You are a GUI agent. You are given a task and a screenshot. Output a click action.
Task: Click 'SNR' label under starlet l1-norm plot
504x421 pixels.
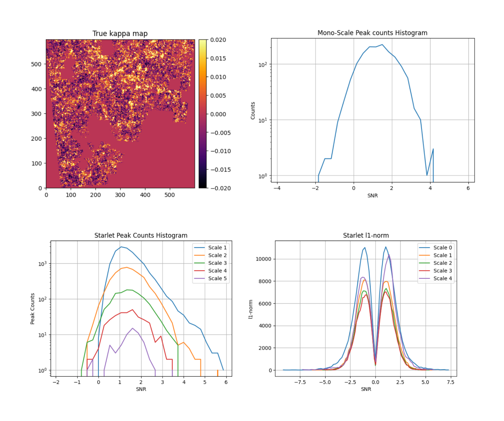366,389
